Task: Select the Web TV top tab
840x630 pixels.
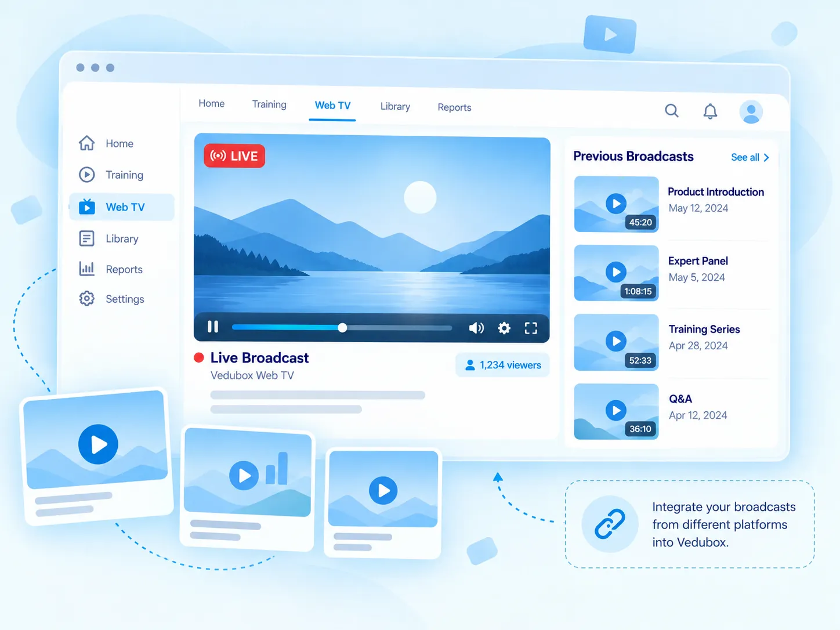Action: click(x=332, y=106)
